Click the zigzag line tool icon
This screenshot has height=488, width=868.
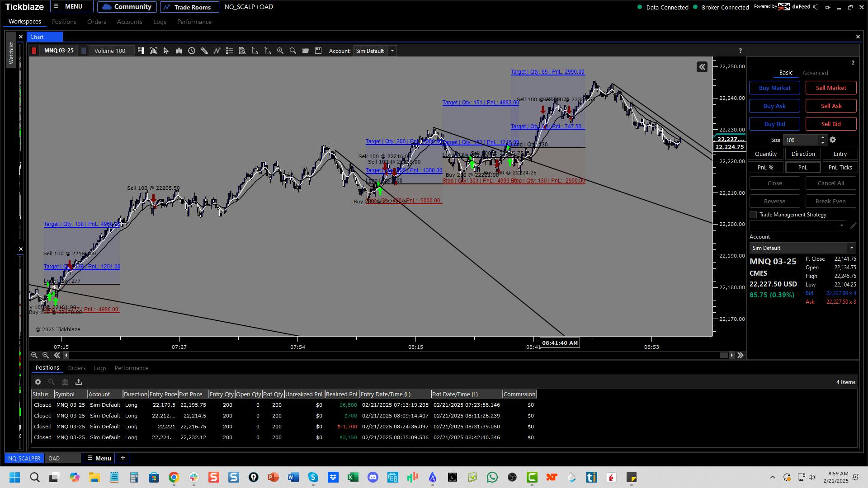[217, 51]
